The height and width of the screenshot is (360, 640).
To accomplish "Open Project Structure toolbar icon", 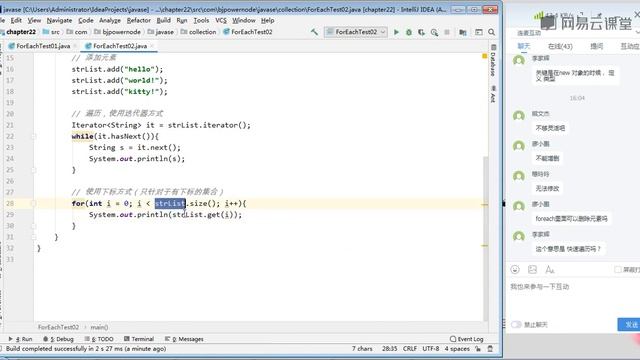I will [x=462, y=32].
